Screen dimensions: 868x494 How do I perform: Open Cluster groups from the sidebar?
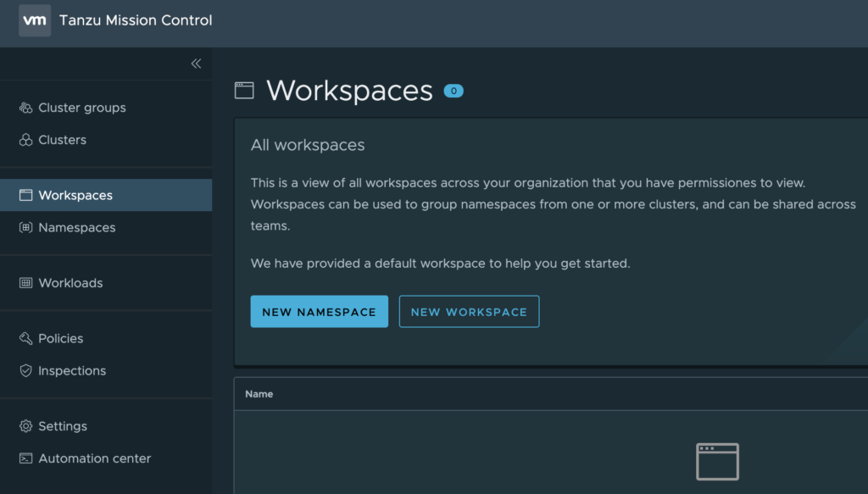point(82,108)
